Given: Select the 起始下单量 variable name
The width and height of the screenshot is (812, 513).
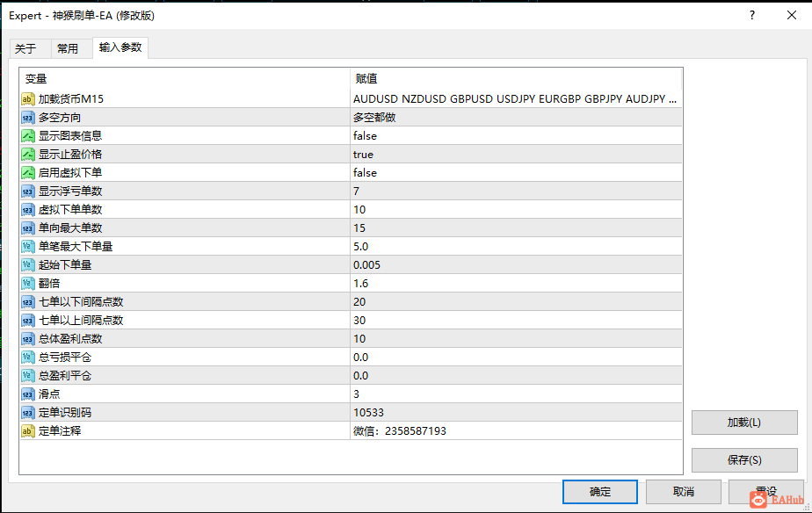Looking at the screenshot, I should pos(65,265).
